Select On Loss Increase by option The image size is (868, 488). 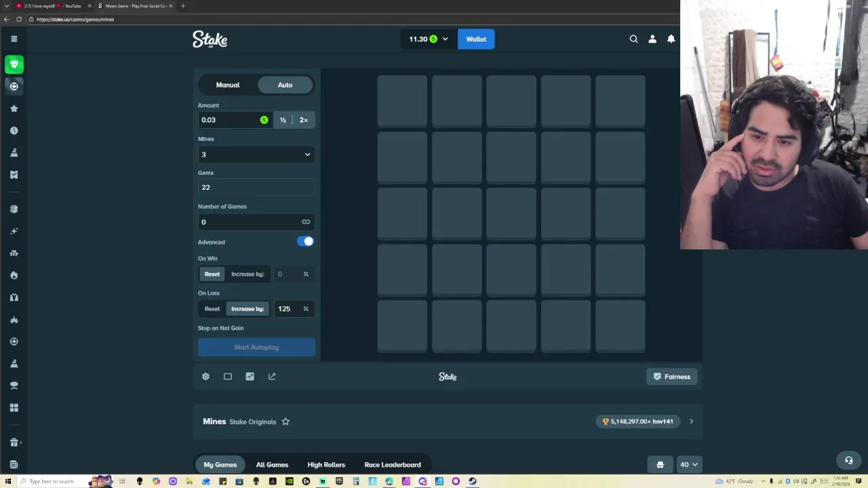point(248,308)
